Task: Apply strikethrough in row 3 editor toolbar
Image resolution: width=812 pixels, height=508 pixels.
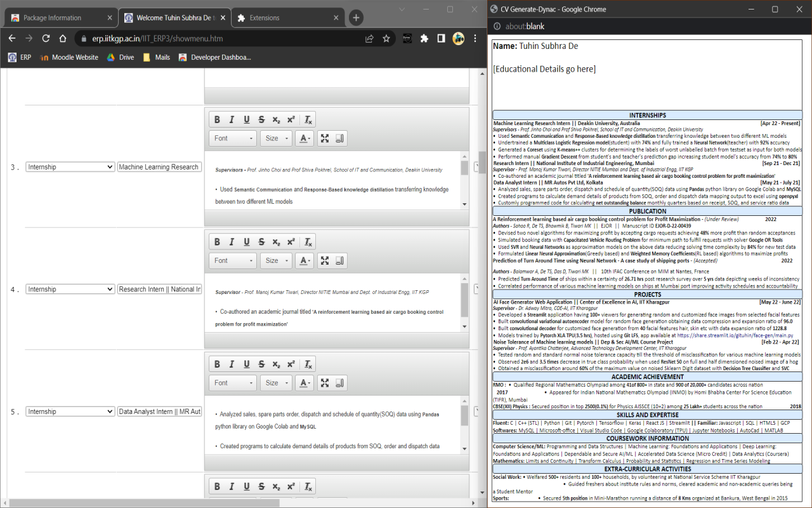Action: pos(261,120)
